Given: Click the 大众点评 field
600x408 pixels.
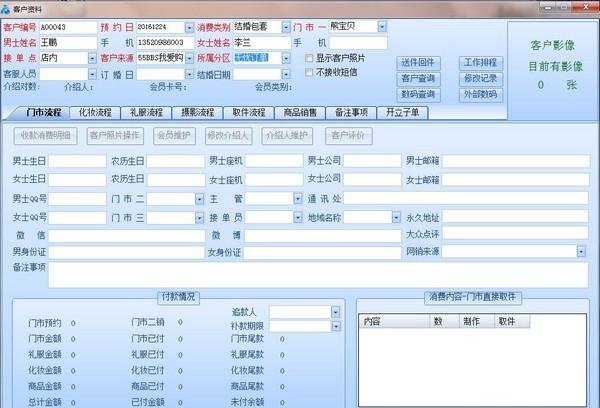Looking at the screenshot, I should [515, 233].
